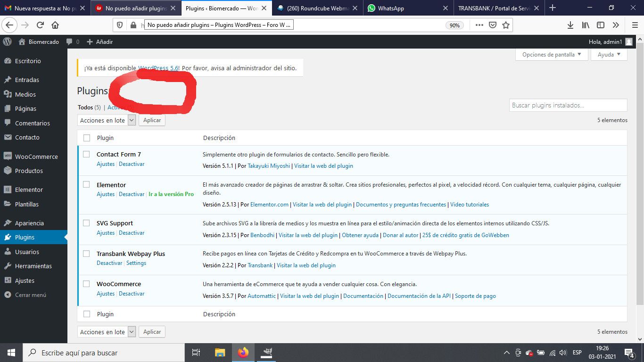Open top Acciones en lote dropdown

pos(107,120)
